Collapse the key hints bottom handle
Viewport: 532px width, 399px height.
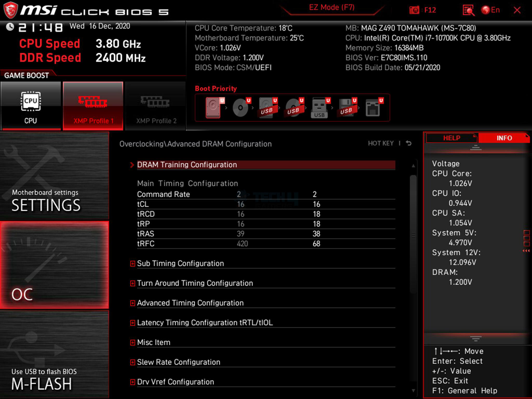pos(476,338)
